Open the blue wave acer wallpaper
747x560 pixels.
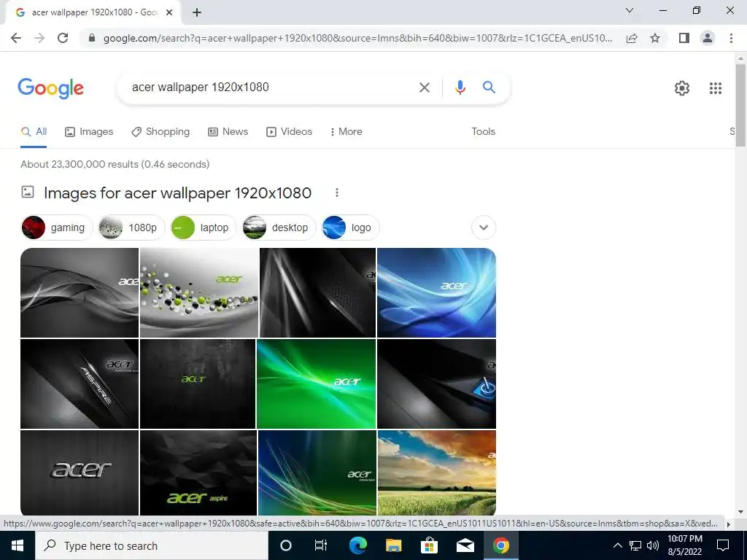tap(436, 292)
